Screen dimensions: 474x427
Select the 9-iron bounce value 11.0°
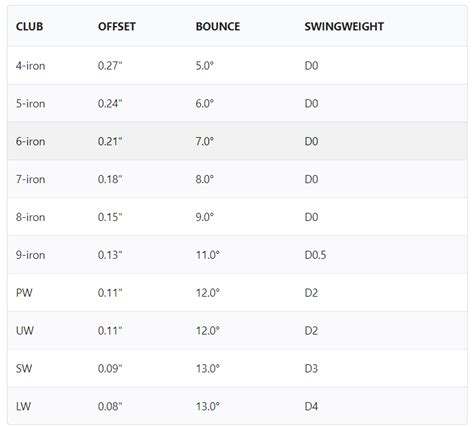pos(208,255)
